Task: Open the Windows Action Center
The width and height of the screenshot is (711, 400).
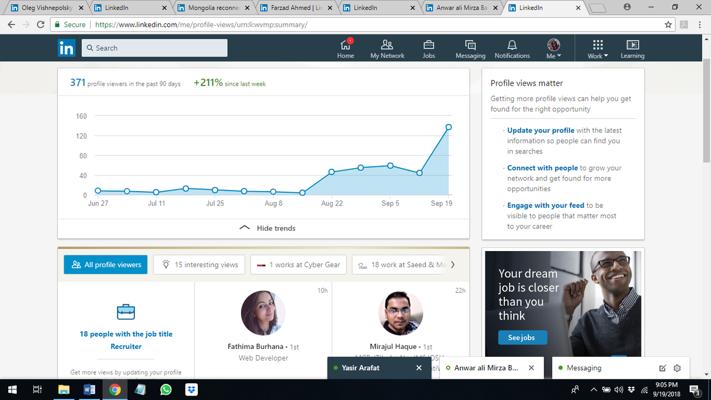Action: (695, 390)
